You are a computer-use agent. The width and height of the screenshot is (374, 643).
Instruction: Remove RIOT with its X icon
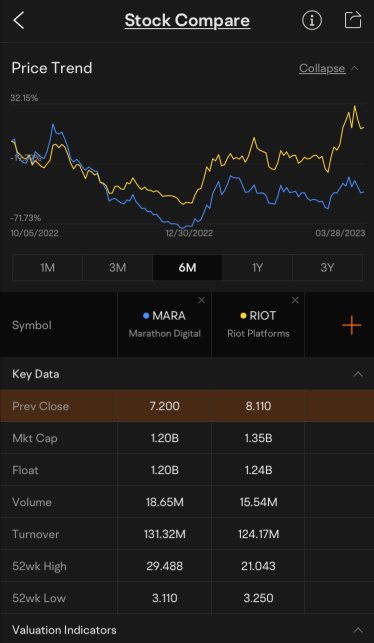pyautogui.click(x=295, y=301)
